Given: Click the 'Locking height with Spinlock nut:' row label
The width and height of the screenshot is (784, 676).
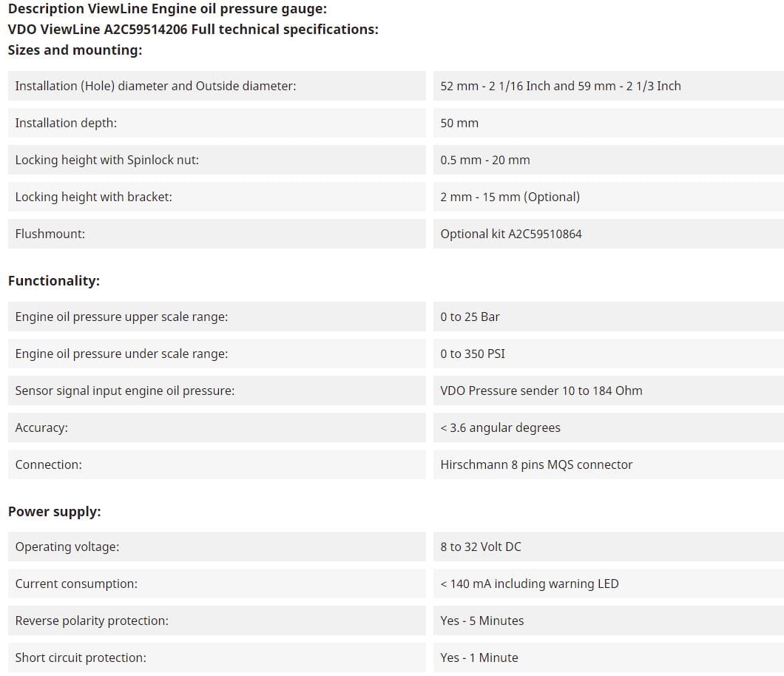Looking at the screenshot, I should 107,160.
